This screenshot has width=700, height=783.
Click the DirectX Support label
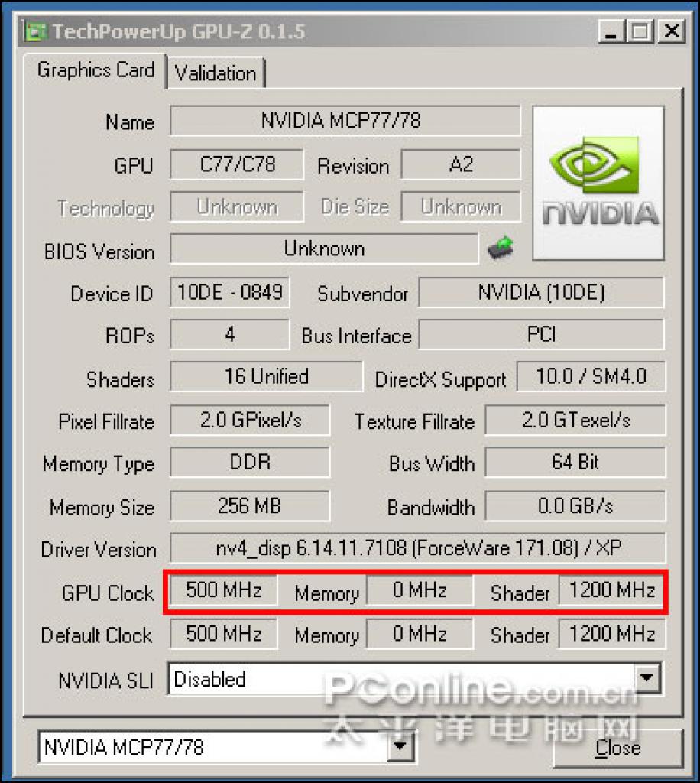point(440,380)
